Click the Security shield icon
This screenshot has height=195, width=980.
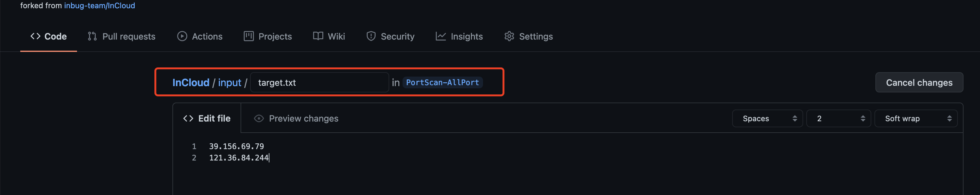point(371,36)
